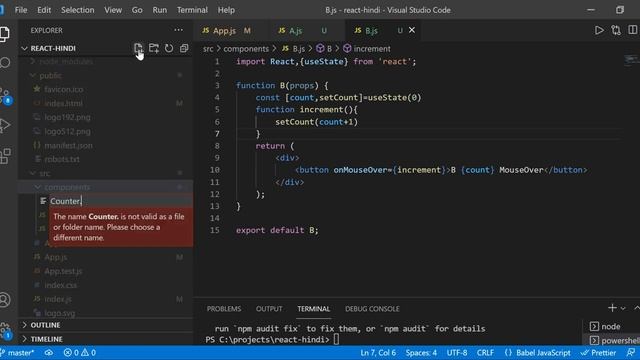Image resolution: width=640 pixels, height=360 pixels.
Task: Switch to the TERMINAL panel tab
Action: point(313,309)
